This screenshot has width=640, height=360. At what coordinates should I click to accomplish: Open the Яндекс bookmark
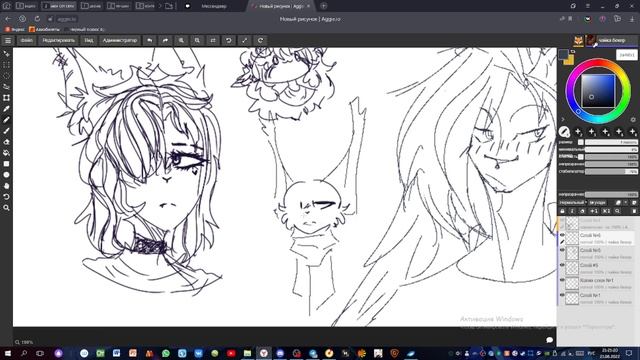pos(15,29)
